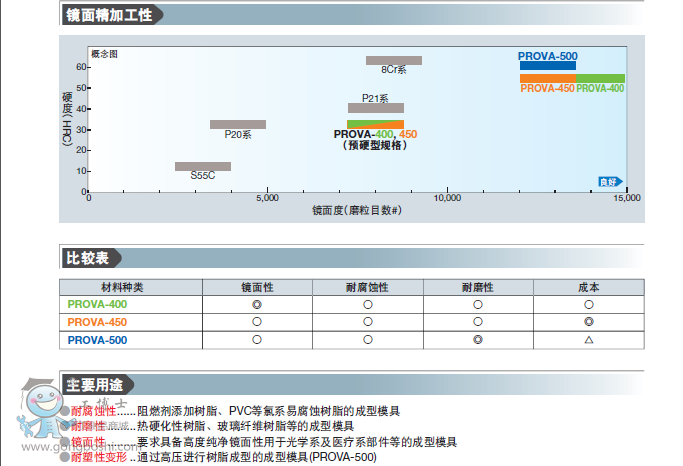Click PROVA-450 耐腐蚀性 circle symbol
The height and width of the screenshot is (466, 683).
coord(368,321)
